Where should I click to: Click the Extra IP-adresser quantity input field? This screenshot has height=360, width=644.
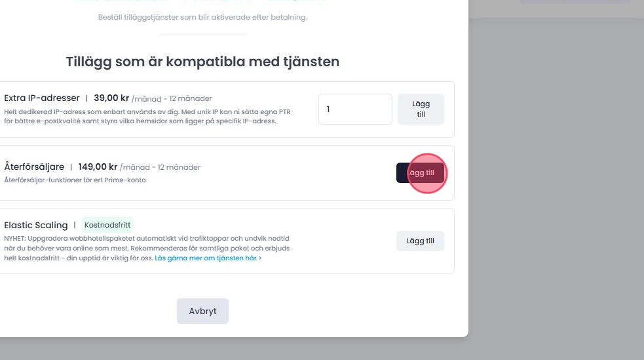click(x=354, y=109)
